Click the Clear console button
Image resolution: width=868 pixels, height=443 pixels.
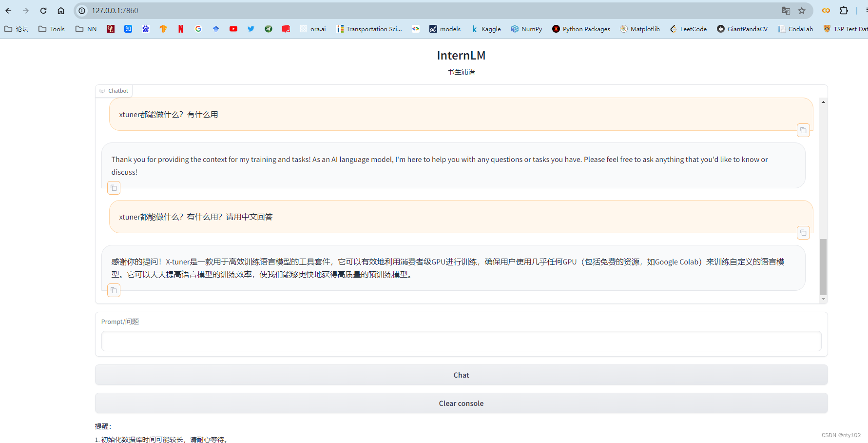[x=461, y=403]
